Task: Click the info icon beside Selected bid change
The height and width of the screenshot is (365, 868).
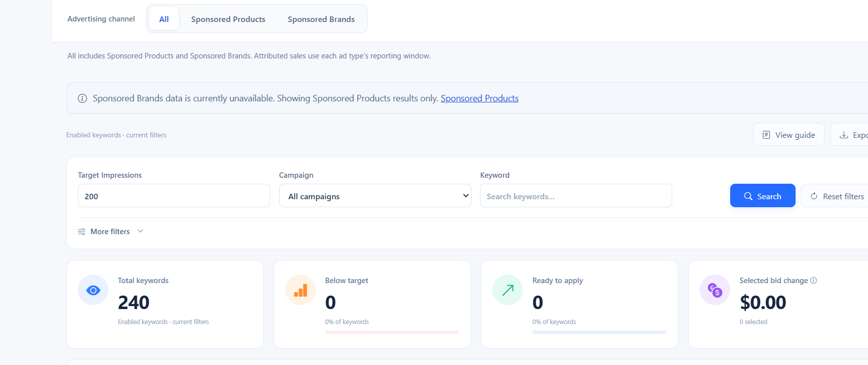Action: (x=814, y=281)
